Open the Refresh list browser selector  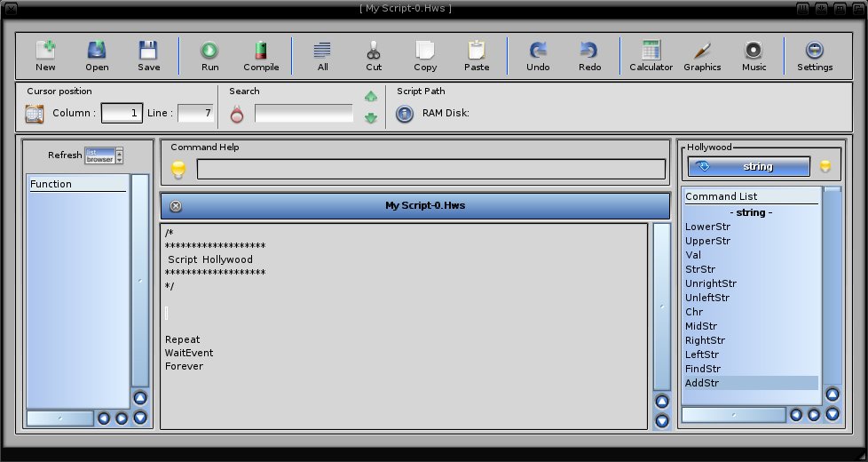pyautogui.click(x=104, y=155)
